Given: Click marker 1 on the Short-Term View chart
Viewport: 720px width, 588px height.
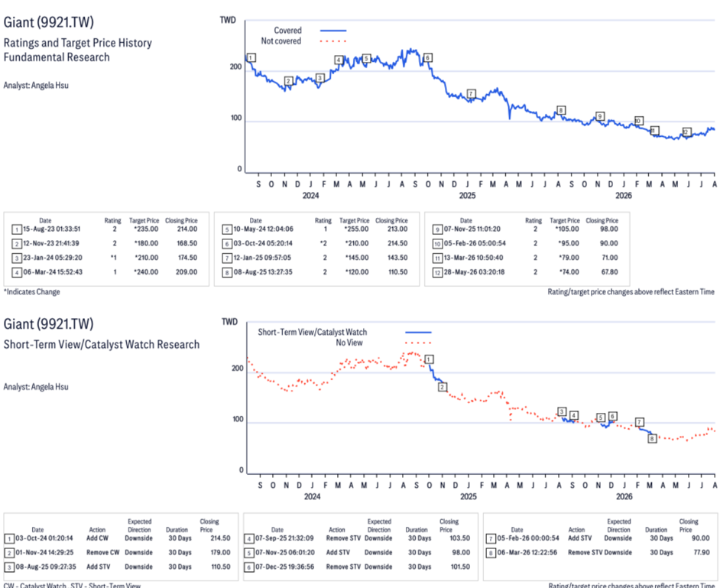Looking at the screenshot, I should click(429, 359).
